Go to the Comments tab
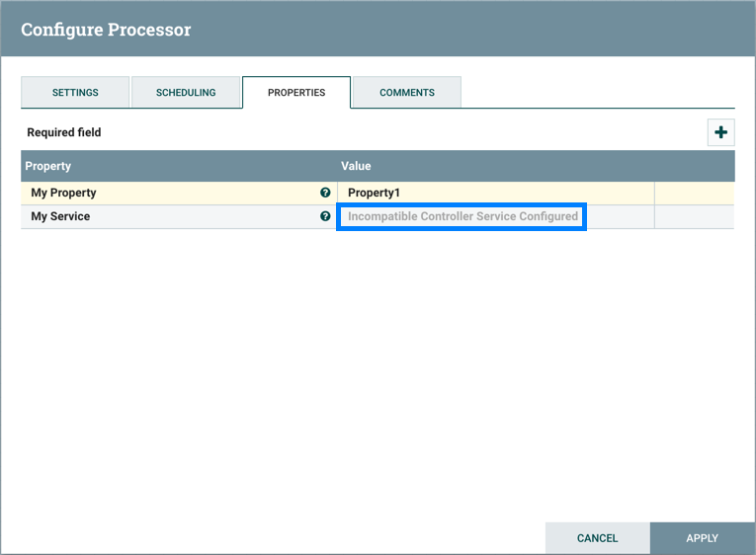The height and width of the screenshot is (555, 756). pos(407,92)
